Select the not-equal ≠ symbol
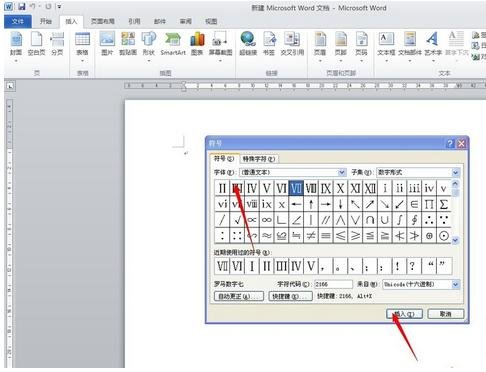Viewport: 486px width, 372px height. click(311, 236)
